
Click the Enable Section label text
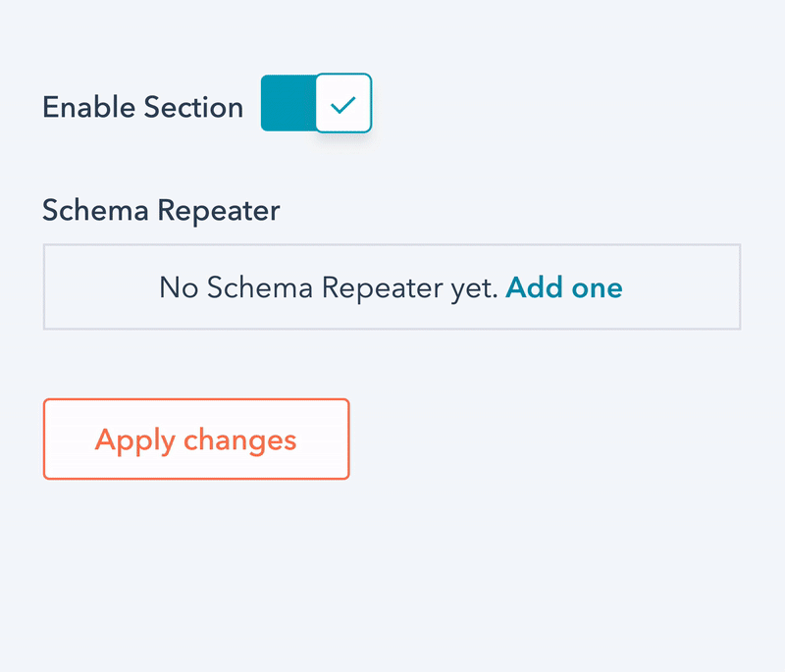(x=142, y=108)
